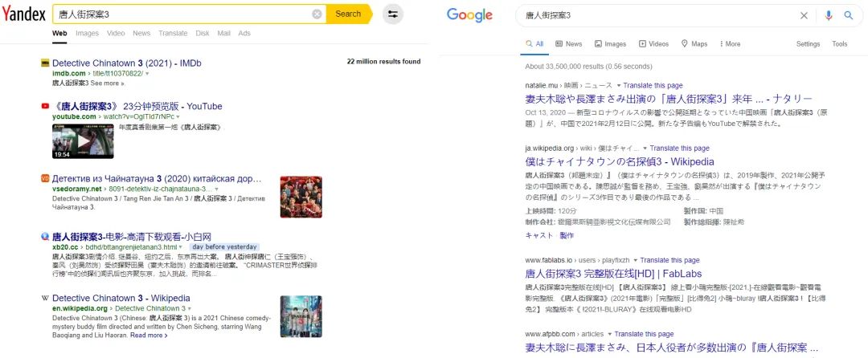
Task: Open Google Settings menu
Action: pos(808,44)
